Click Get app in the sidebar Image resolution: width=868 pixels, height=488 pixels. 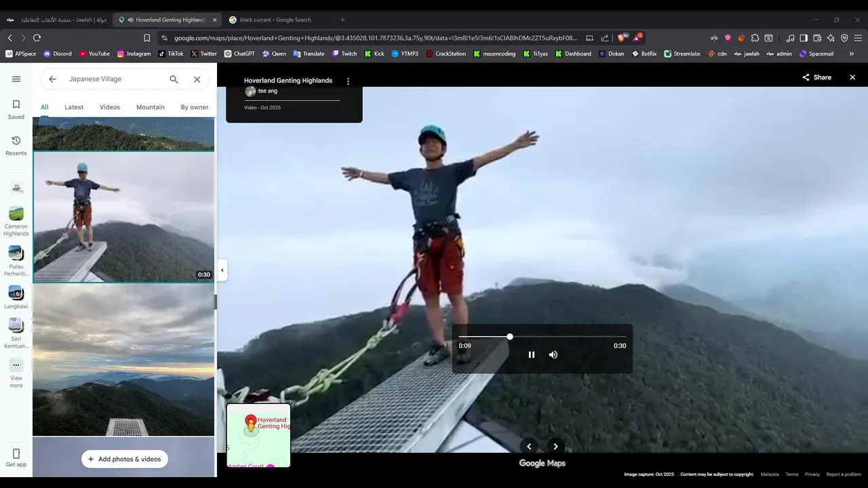click(x=16, y=457)
